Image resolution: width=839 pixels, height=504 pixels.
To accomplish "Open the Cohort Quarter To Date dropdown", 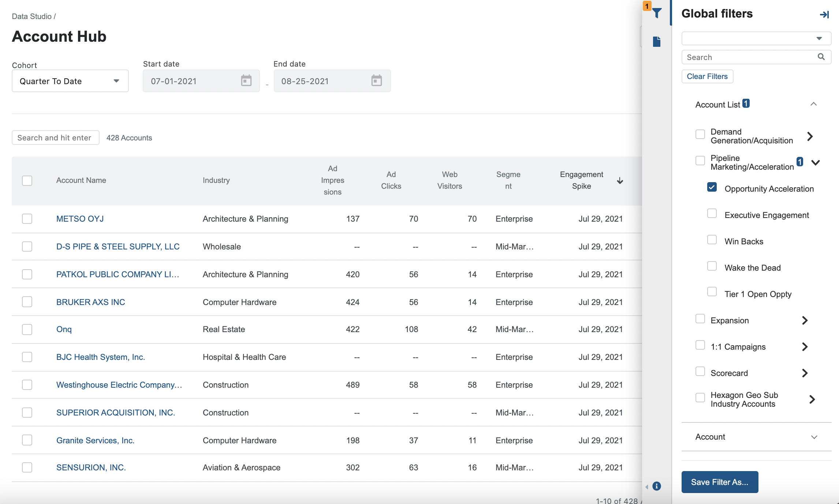I will pos(70,81).
